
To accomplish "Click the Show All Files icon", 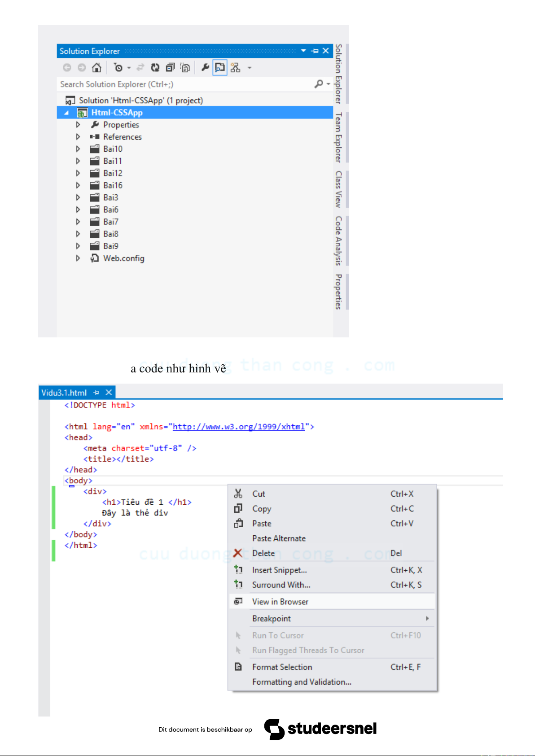I will (185, 68).
